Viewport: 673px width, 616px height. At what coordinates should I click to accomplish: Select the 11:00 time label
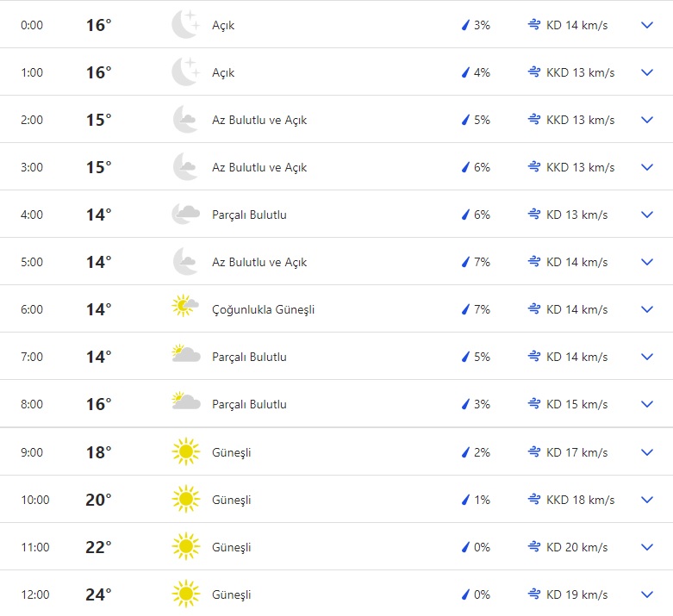[x=35, y=547]
